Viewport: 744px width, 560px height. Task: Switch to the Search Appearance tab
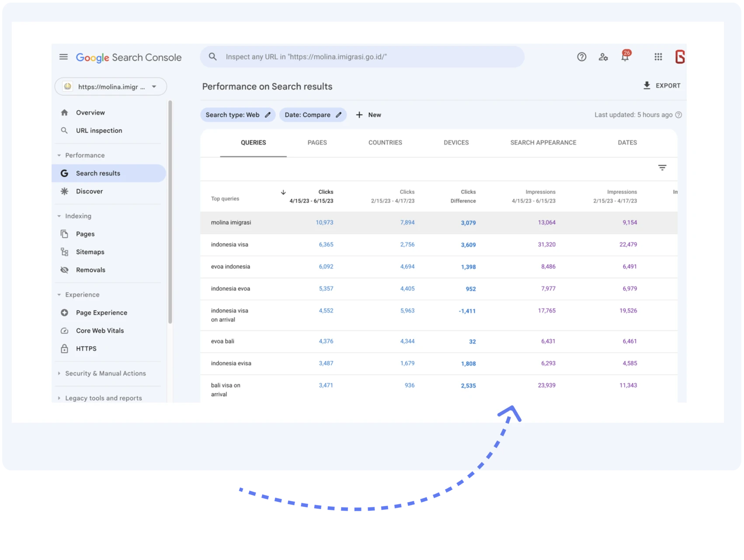click(x=543, y=143)
